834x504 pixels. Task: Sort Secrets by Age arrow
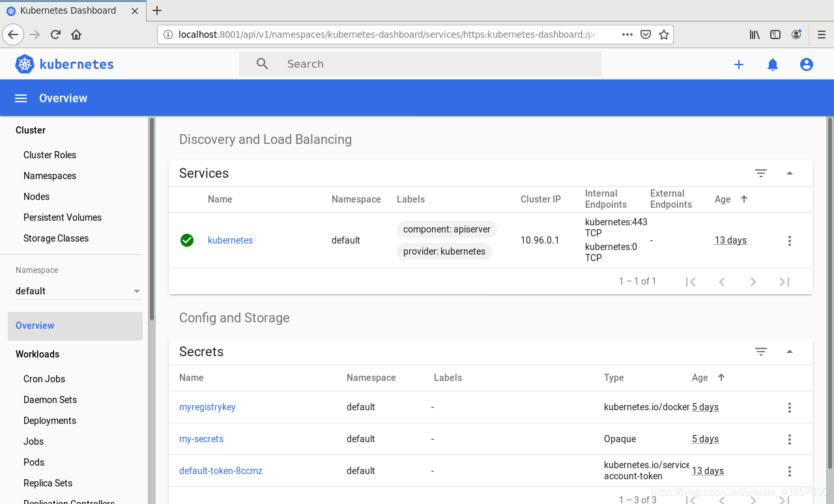pos(721,378)
